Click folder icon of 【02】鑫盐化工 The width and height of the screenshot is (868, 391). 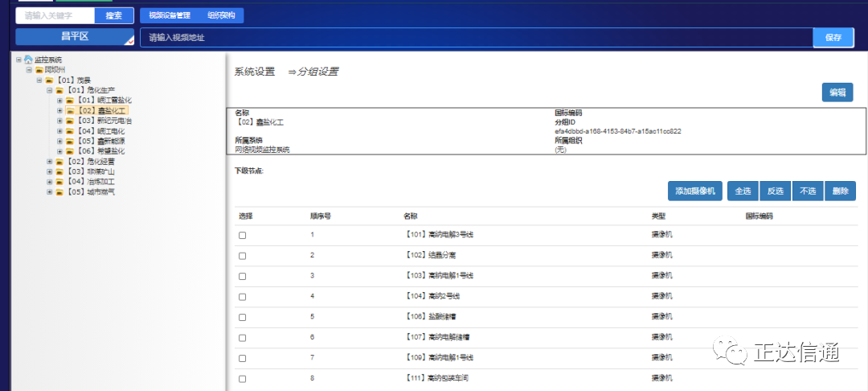tap(69, 111)
